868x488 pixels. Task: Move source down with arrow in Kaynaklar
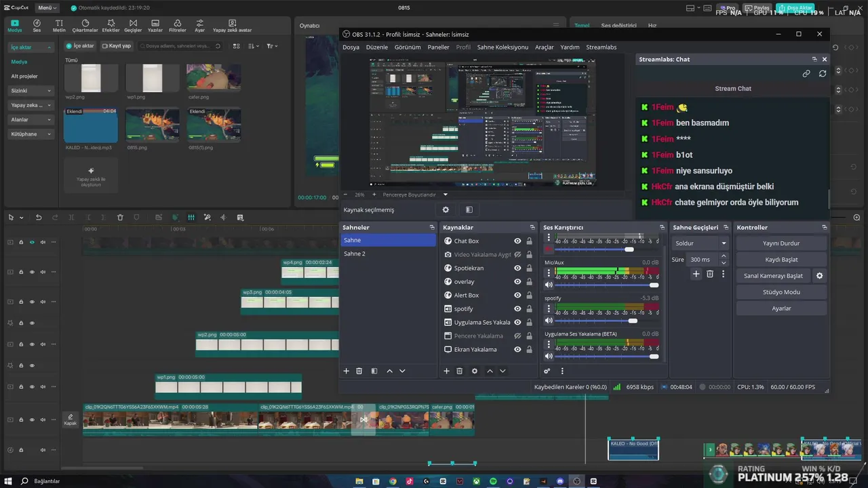click(502, 371)
